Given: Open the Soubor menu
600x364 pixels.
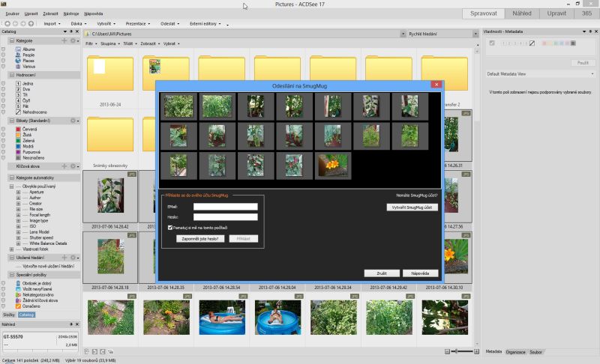Looking at the screenshot, I should (x=12, y=13).
